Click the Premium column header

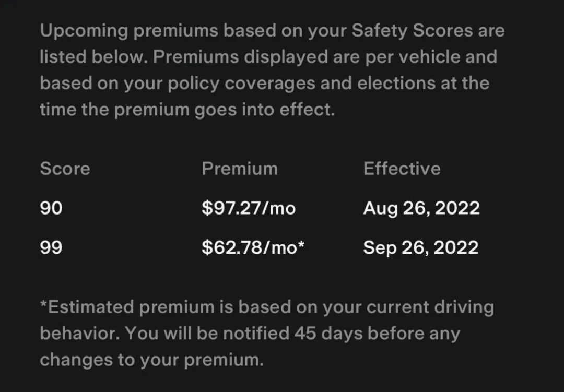pyautogui.click(x=240, y=169)
